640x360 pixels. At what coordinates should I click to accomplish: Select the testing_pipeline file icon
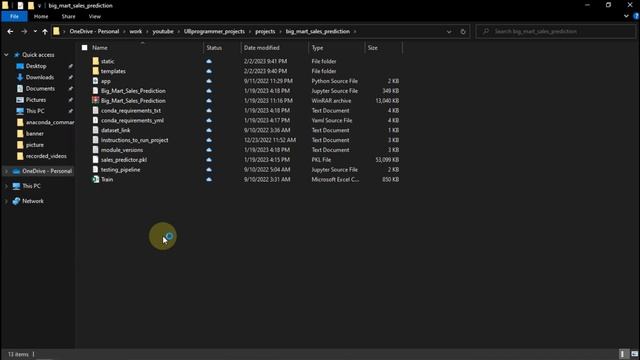[96, 169]
